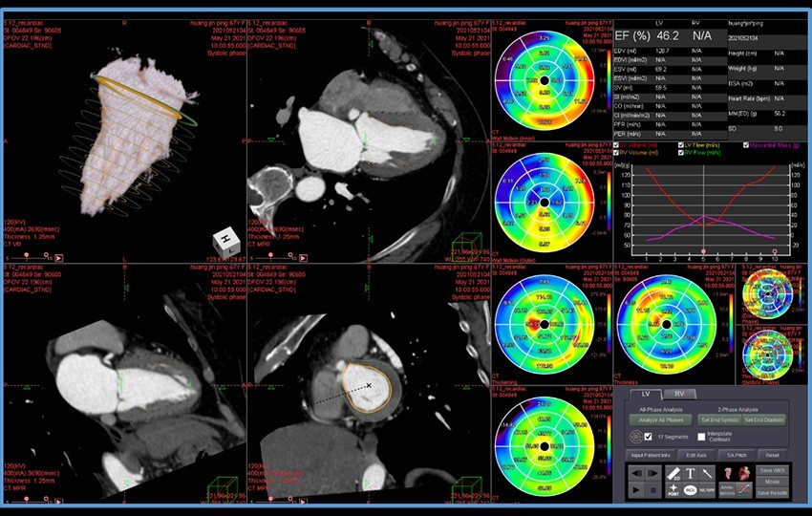
Task: Click the Play button in the cine controls
Action: click(636, 490)
